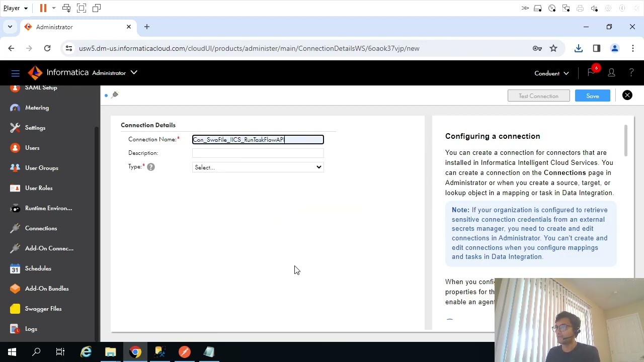Open Connections in the sidebar
644x362 pixels.
point(41,228)
